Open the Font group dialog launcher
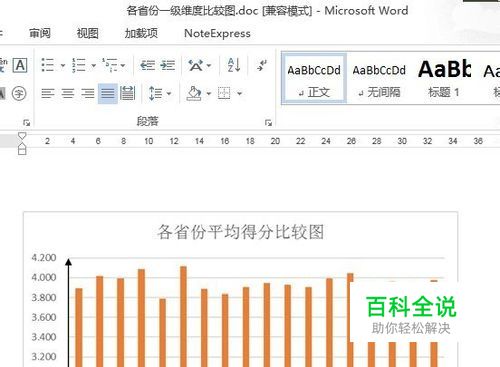 coord(27,123)
